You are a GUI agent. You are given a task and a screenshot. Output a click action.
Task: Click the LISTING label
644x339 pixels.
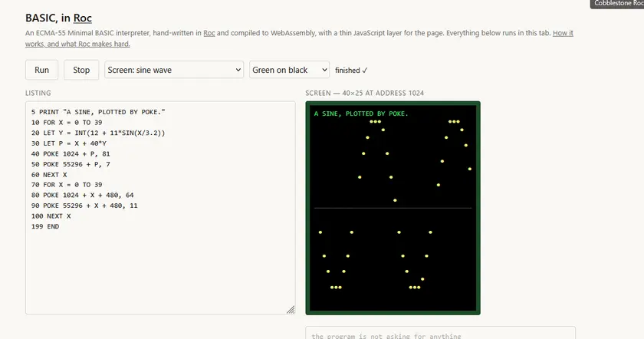coord(38,93)
